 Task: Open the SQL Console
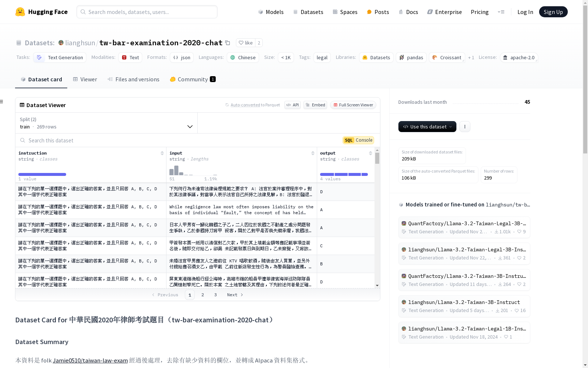pyautogui.click(x=358, y=140)
